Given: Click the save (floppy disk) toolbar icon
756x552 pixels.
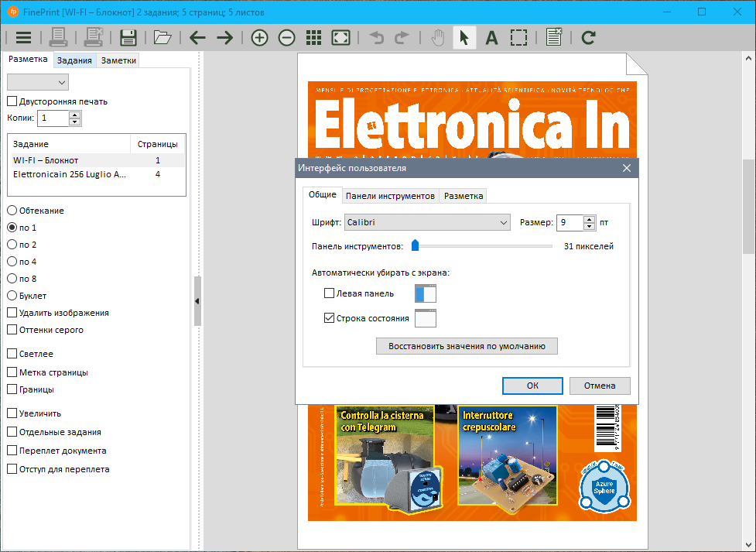Looking at the screenshot, I should click(128, 37).
